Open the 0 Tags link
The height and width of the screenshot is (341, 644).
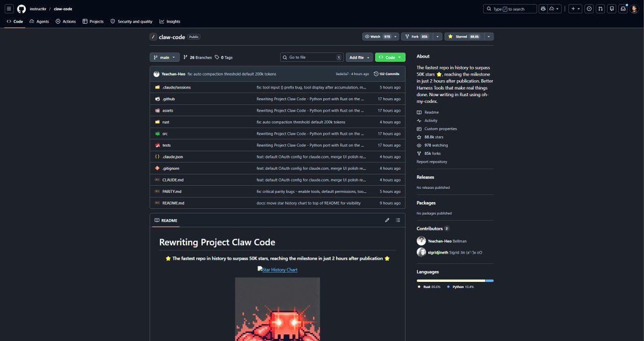click(224, 57)
